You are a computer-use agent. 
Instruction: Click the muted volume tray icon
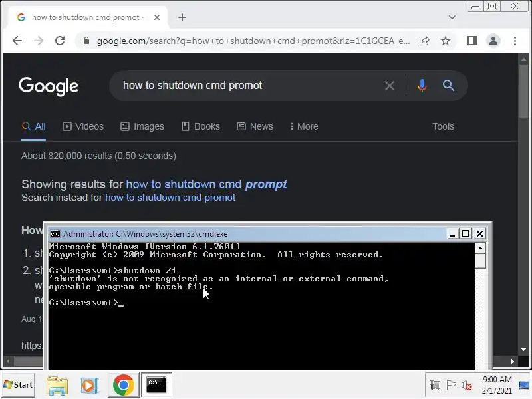[x=467, y=386]
